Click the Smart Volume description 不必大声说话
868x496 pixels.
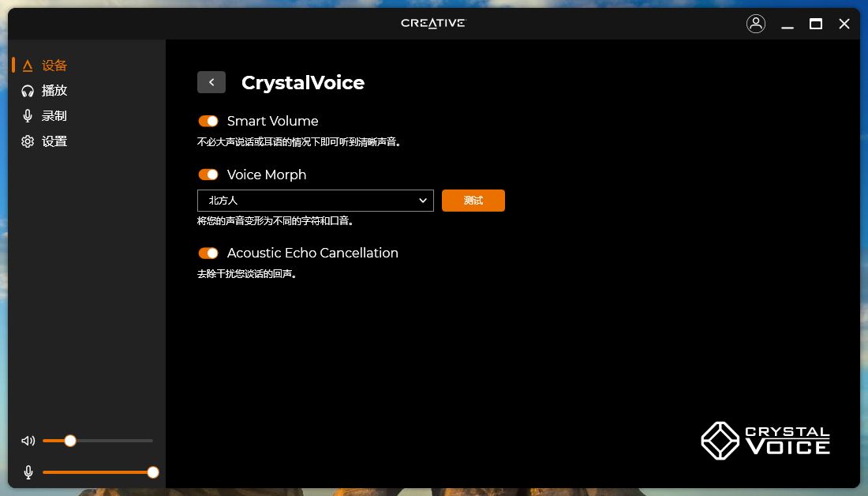point(299,142)
